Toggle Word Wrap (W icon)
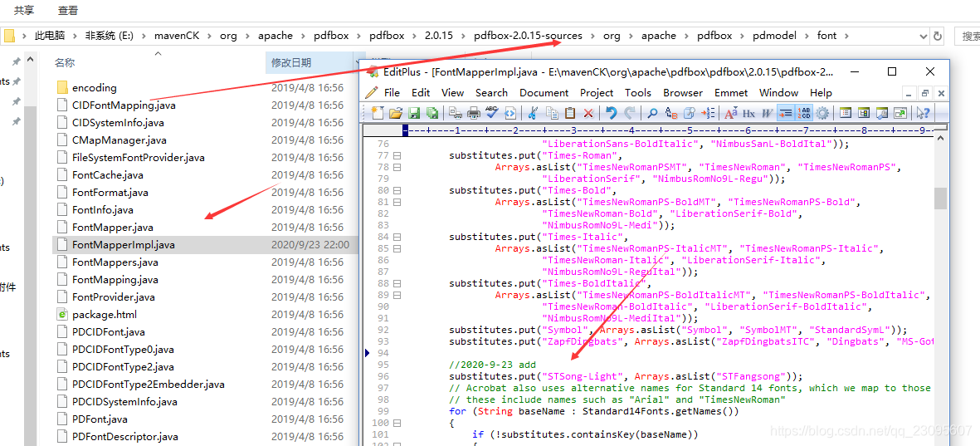Screen dimensions: 980x446 (x=767, y=113)
